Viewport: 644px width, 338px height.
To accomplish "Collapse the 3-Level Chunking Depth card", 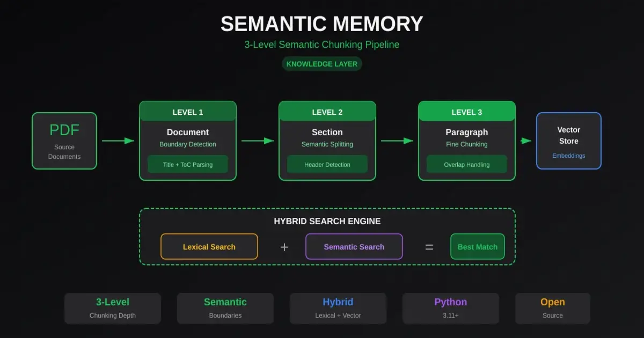I will pos(113,308).
